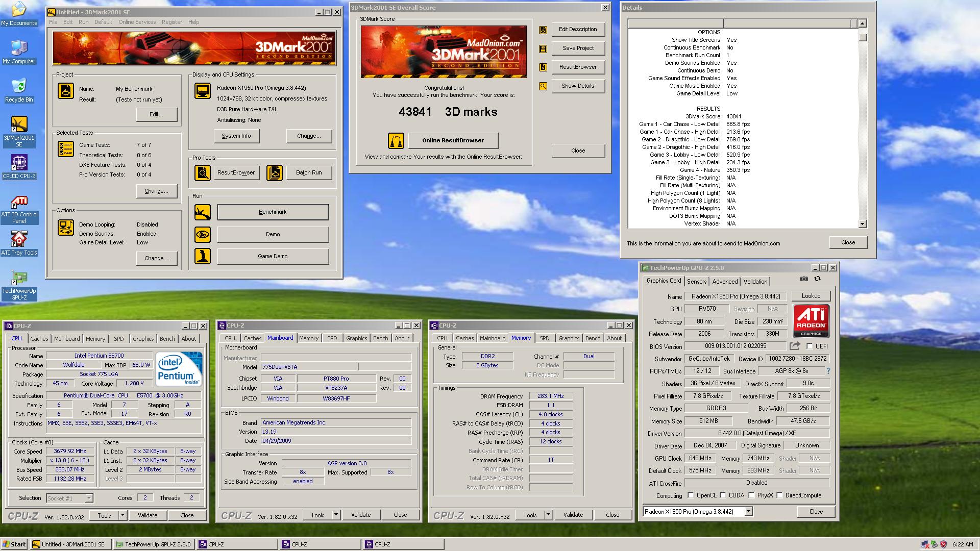This screenshot has height=551, width=980.
Task: Click the Benchmark button
Action: (x=273, y=212)
